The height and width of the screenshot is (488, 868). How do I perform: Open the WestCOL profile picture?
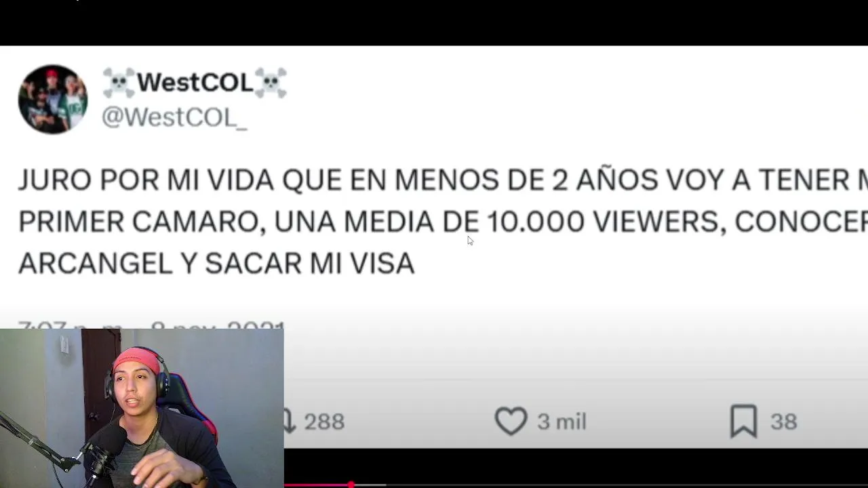pos(52,99)
